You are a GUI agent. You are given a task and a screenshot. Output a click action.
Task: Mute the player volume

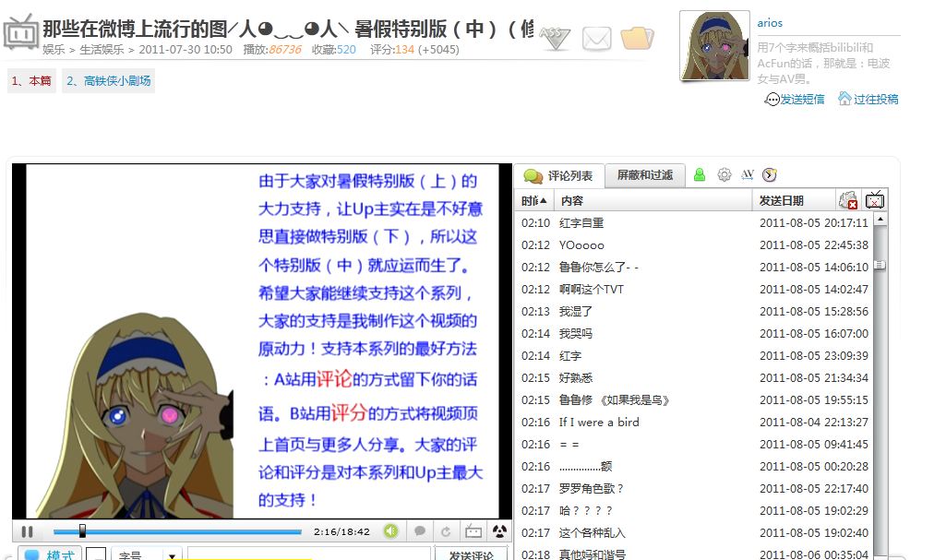tap(390, 530)
